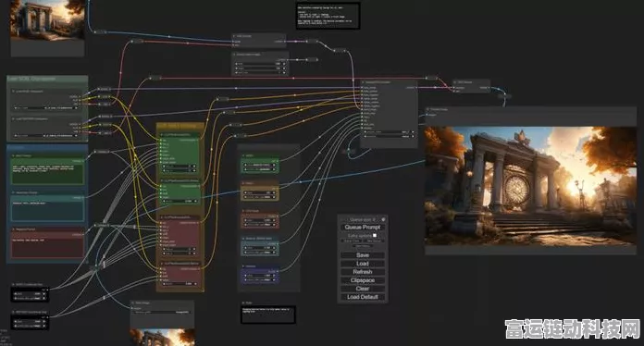Click the yellow CLIP output of the first loader
Screen dimensions: 644x346
click(x=80, y=100)
